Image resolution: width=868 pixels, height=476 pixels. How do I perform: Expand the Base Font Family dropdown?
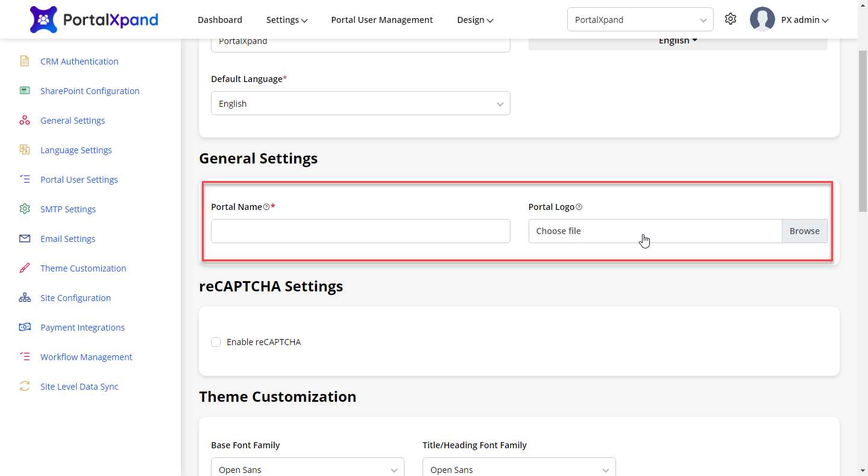point(307,469)
